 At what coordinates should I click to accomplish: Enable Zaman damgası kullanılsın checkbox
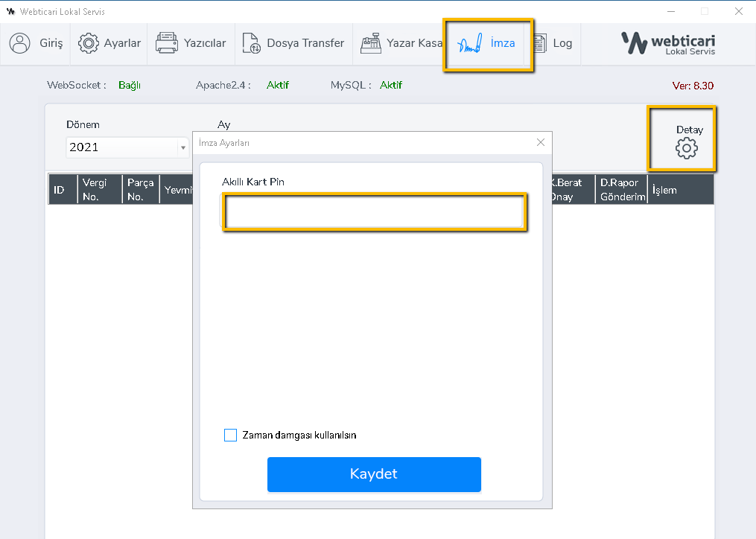231,435
